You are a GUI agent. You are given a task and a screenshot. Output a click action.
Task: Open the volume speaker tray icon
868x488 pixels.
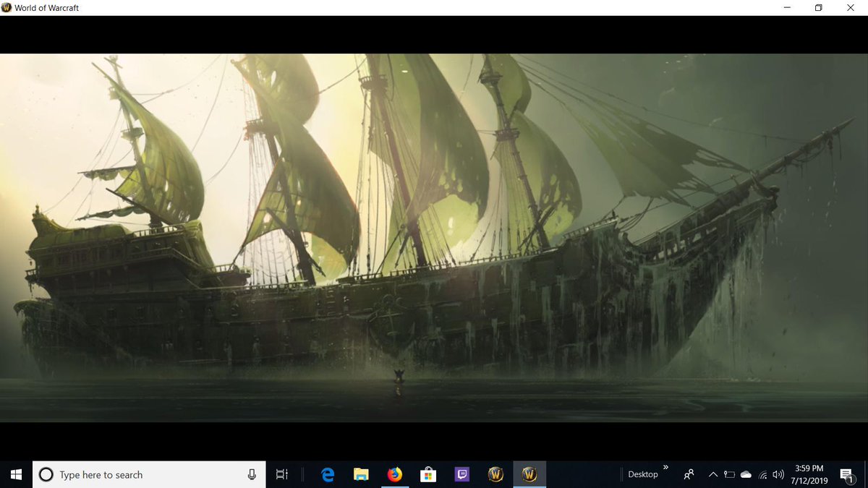tap(778, 474)
